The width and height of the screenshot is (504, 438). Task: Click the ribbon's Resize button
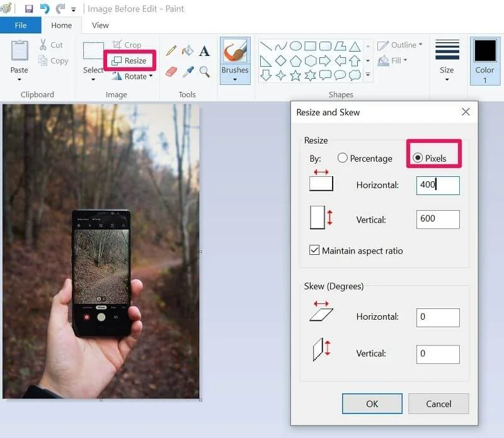tap(129, 60)
